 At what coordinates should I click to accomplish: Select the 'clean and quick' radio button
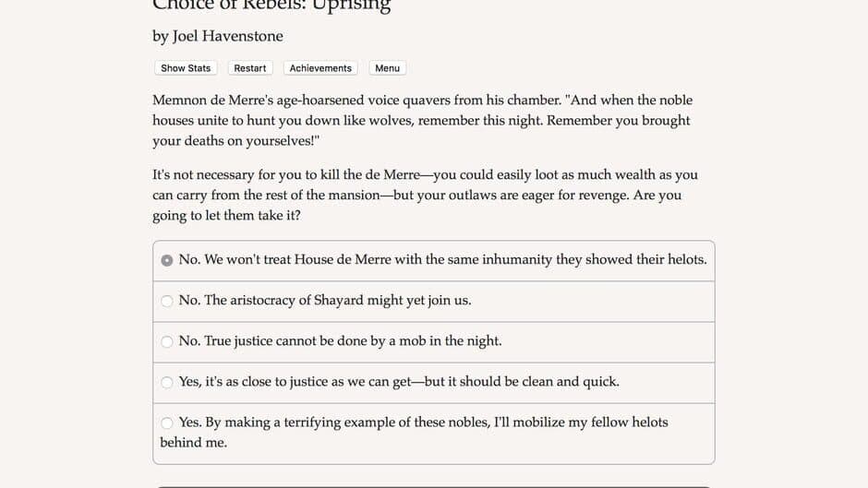click(x=167, y=382)
